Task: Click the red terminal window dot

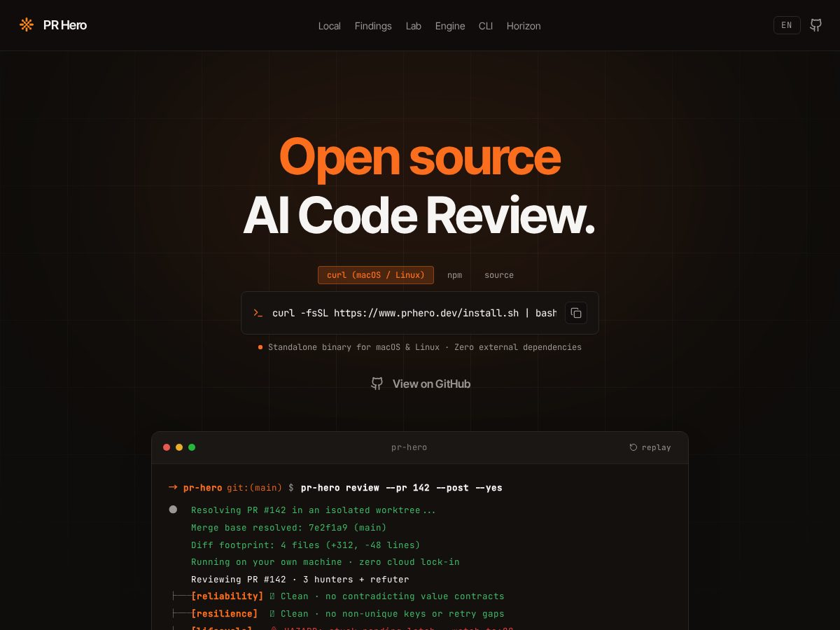Action: (x=167, y=447)
